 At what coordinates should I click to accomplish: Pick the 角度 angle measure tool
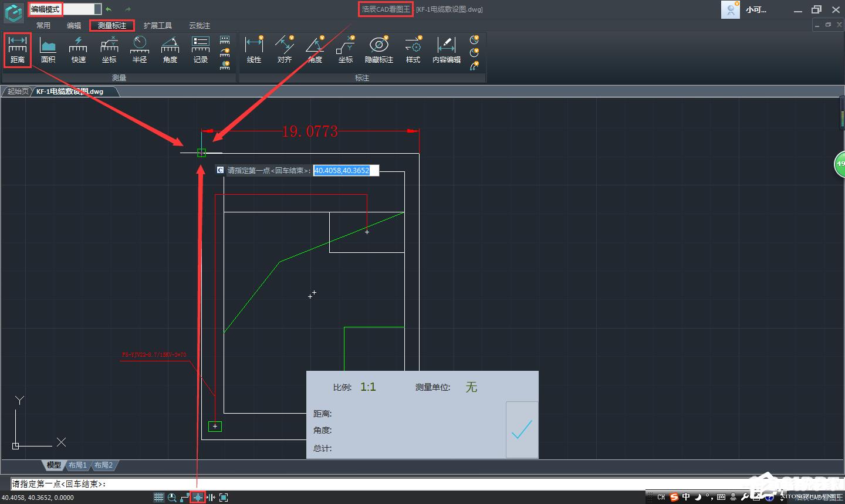point(170,50)
